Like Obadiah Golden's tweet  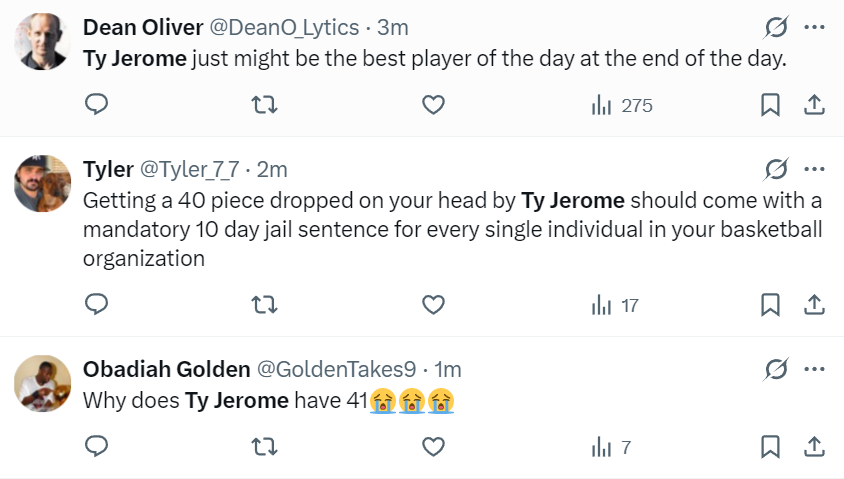[433, 447]
